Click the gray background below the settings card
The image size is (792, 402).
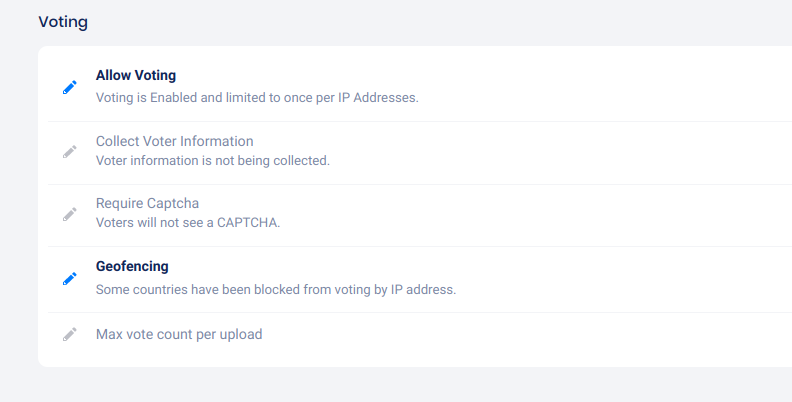pos(400,386)
